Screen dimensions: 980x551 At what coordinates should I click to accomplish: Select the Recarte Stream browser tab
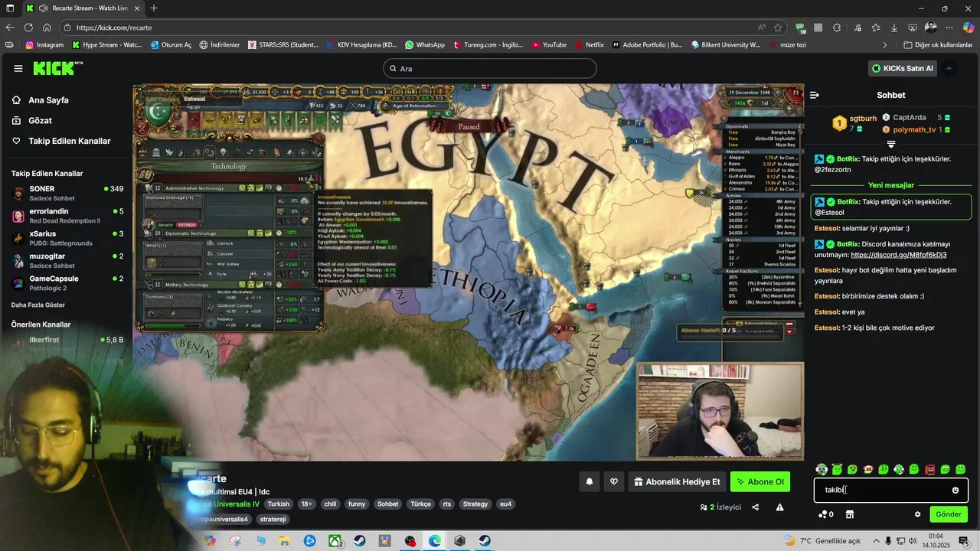(83, 8)
